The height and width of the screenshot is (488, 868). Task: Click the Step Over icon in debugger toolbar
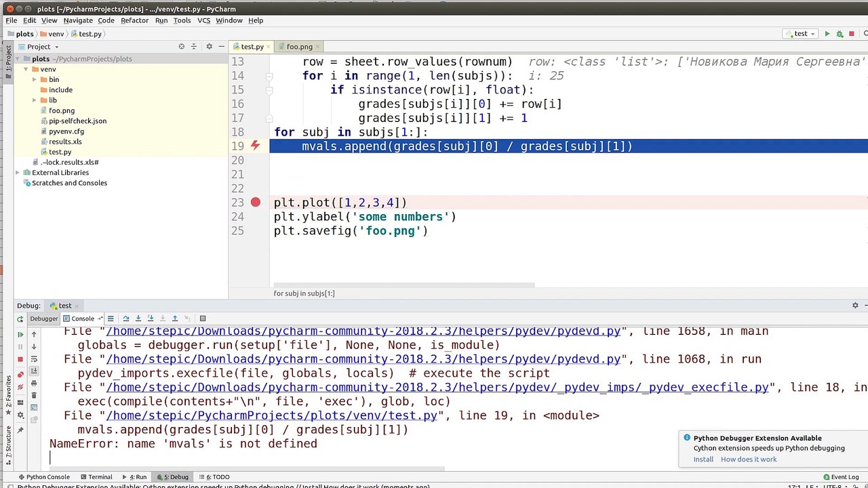(125, 319)
